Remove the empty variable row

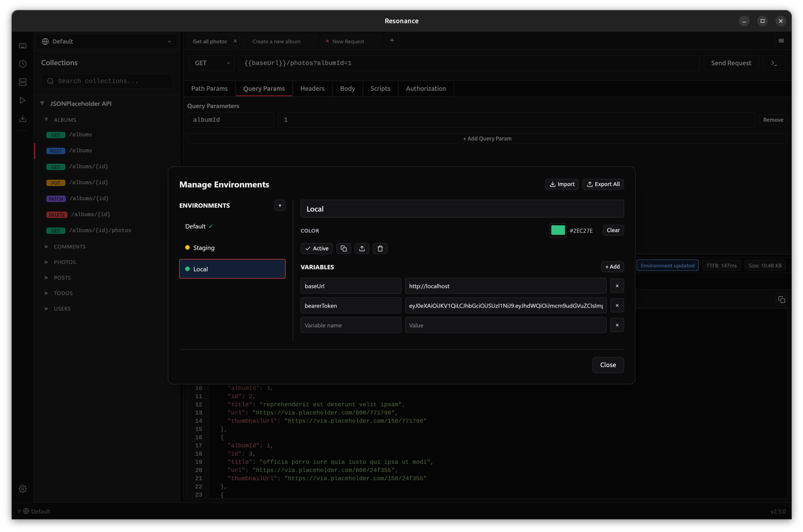point(617,325)
